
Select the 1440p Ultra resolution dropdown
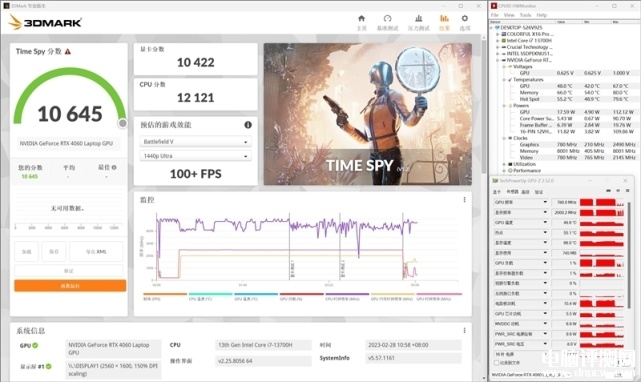[x=195, y=156]
